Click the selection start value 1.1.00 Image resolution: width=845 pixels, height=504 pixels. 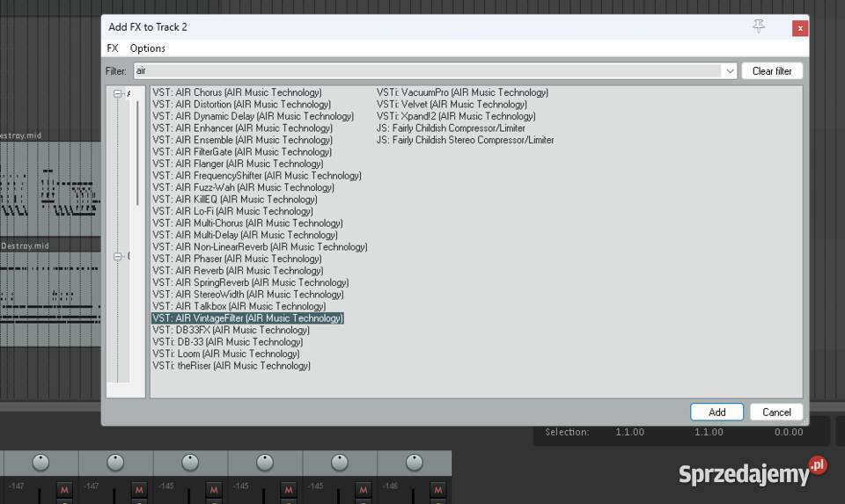coord(629,432)
